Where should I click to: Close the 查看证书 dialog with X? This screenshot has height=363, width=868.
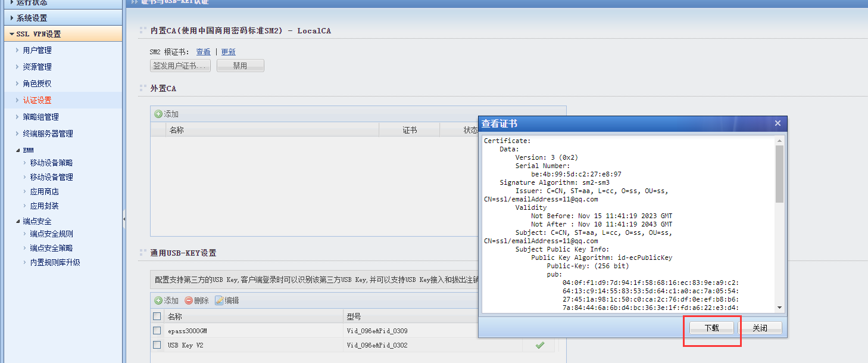(778, 123)
